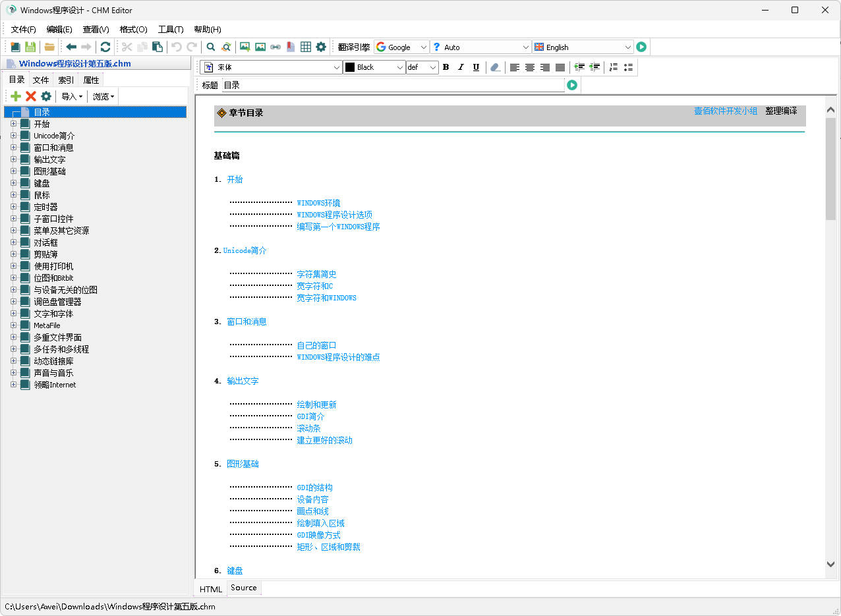Image resolution: width=841 pixels, height=616 pixels.
Task: Click the image properties picture icon
Action: click(260, 47)
